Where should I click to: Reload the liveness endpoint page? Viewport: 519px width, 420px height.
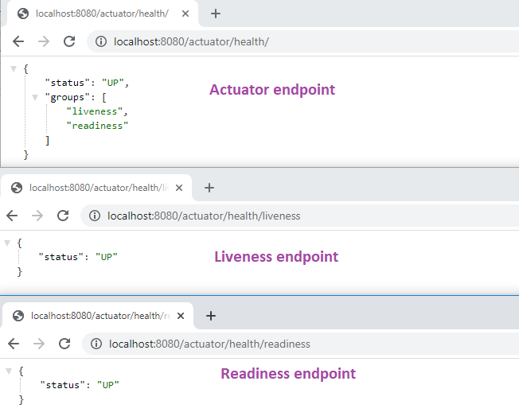tap(63, 216)
